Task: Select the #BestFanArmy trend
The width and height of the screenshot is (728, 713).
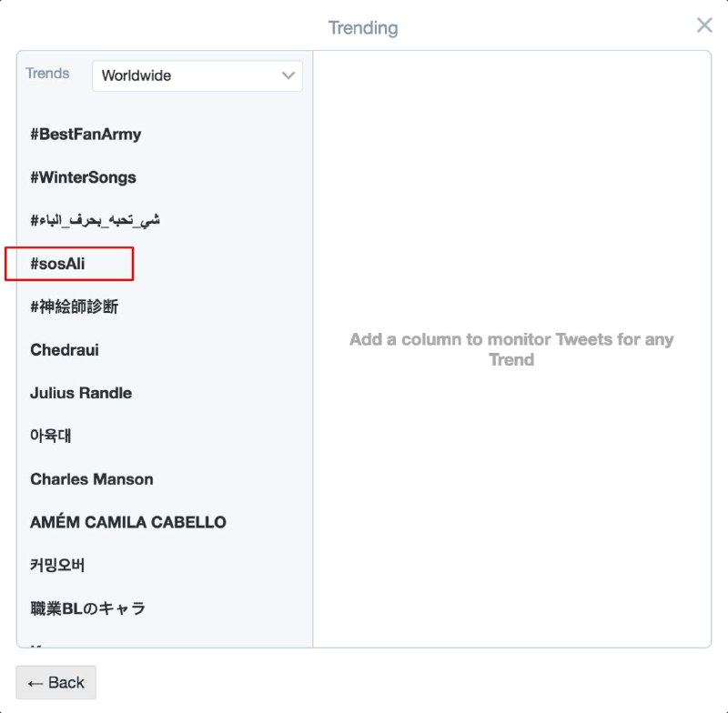Action: [86, 135]
